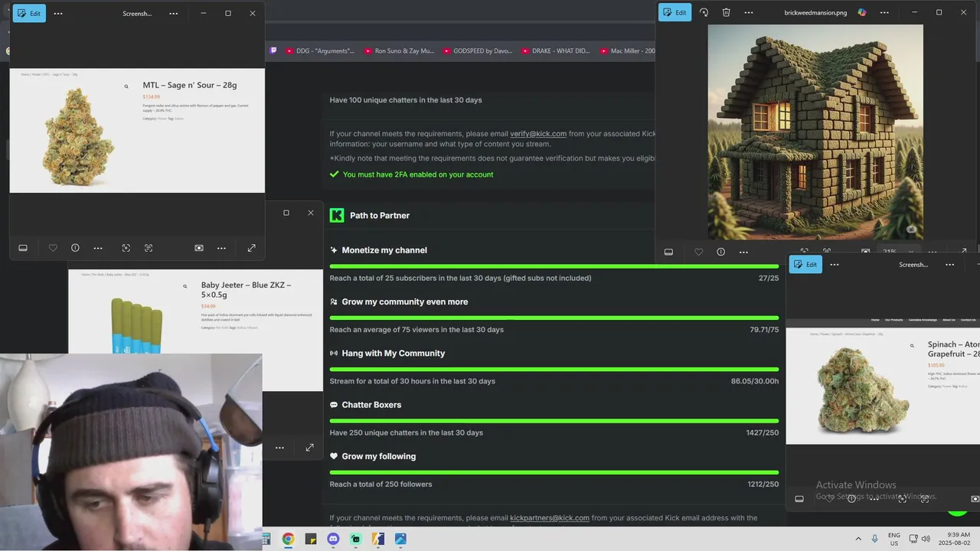Click Edit in lower-right Screenshot Photos window

pos(805,264)
